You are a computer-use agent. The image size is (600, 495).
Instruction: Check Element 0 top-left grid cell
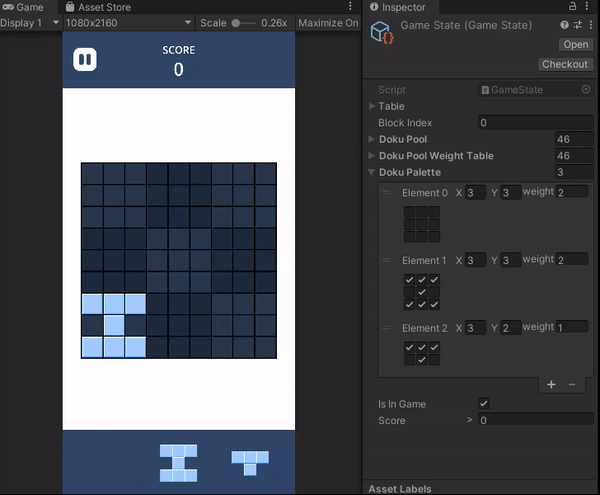[x=409, y=212]
